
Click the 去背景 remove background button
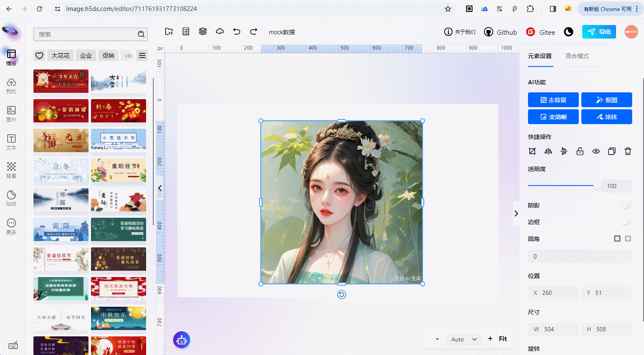[x=553, y=100]
